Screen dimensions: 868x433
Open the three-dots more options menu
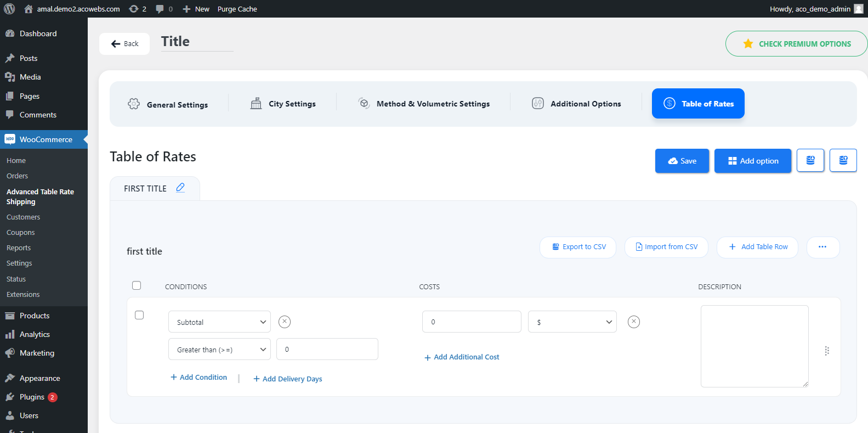(x=823, y=247)
